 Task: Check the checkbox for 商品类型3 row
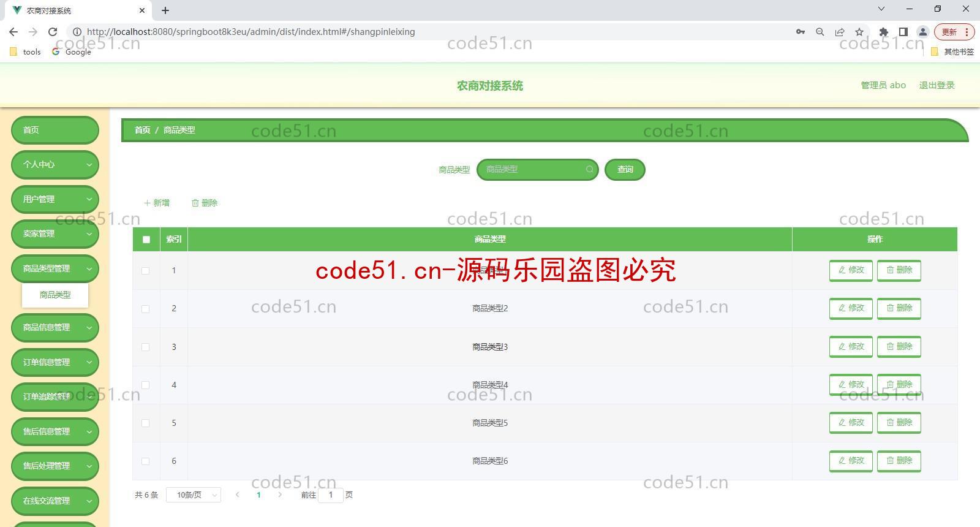pyautogui.click(x=145, y=347)
